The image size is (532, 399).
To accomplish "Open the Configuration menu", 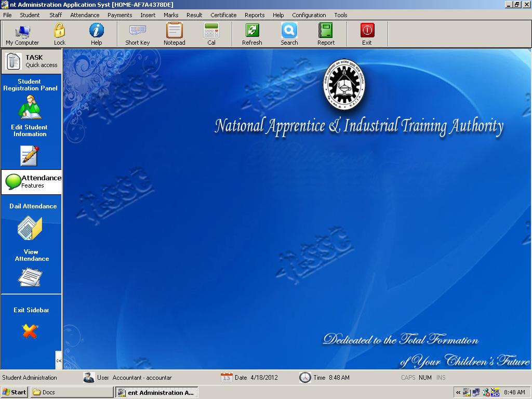I will [x=309, y=15].
